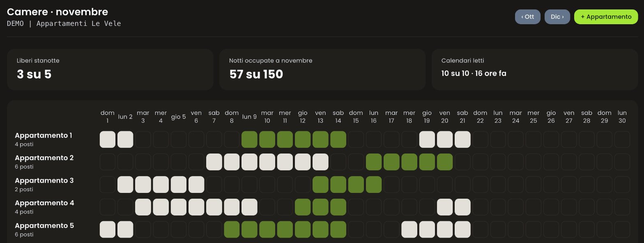Screen dimensions: 644x243
Task: Choose empty Appartamento 4 cell on lun 30
Action: point(622,207)
